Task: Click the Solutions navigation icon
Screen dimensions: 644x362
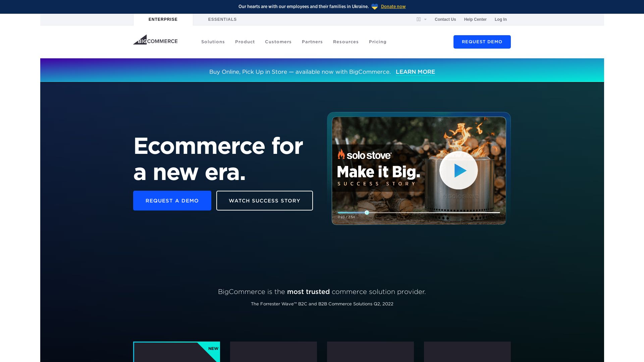Action: pyautogui.click(x=213, y=42)
